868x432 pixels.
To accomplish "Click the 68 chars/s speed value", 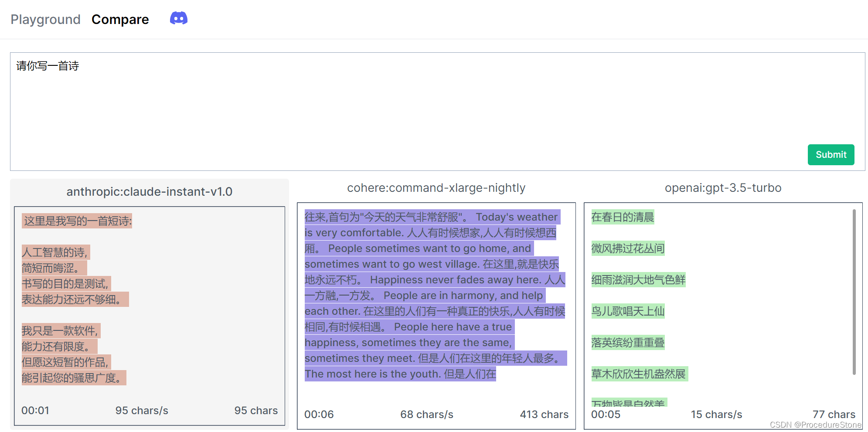I will (x=427, y=415).
